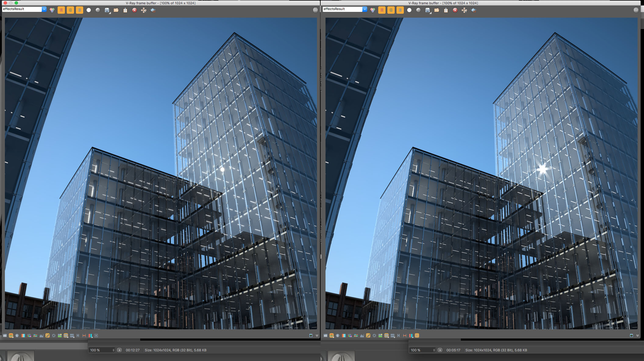Screen dimensions: 644x361
Task: Open HSL correction in left bottom toolbar
Action: (29, 335)
